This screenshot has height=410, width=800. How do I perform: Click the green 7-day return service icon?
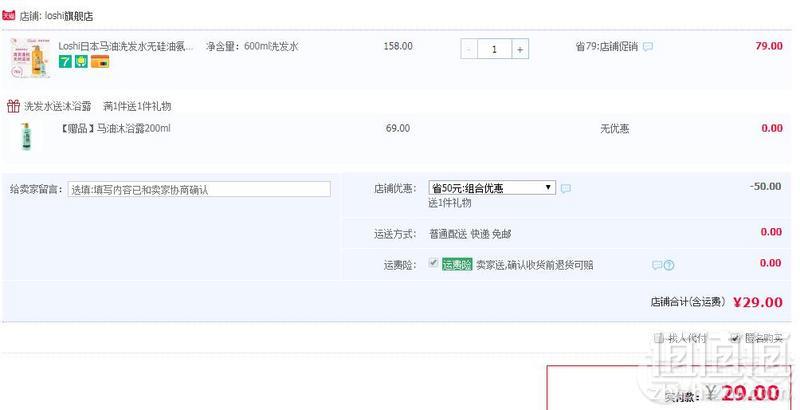tap(65, 62)
